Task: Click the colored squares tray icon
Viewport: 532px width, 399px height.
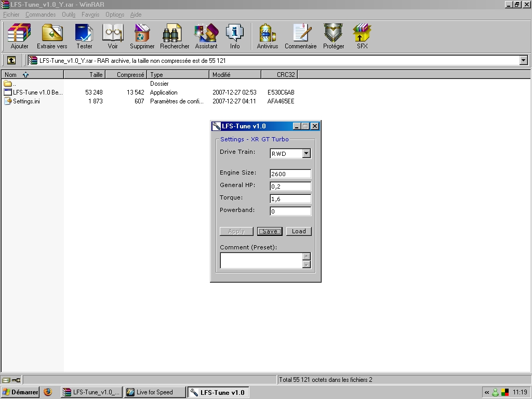Action: tap(505, 392)
